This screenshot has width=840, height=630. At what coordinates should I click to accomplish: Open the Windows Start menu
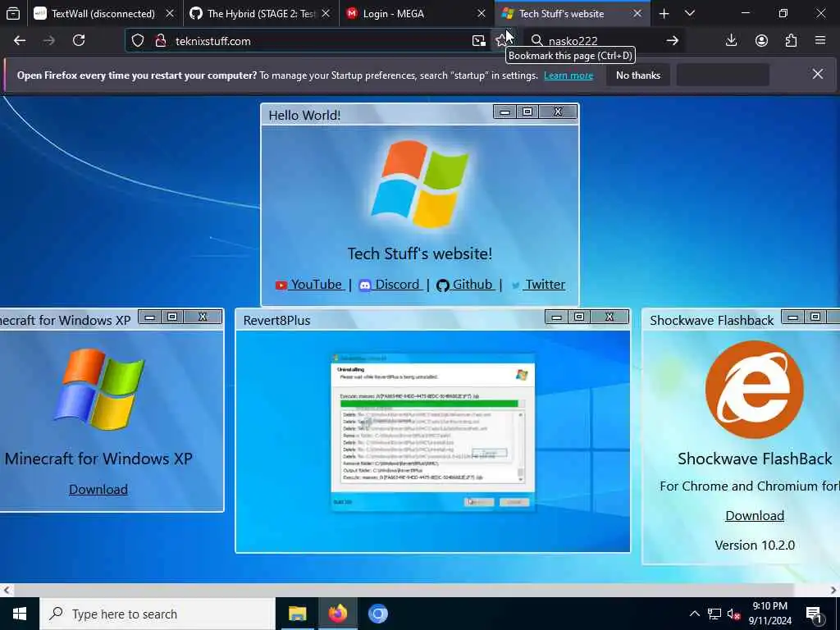point(20,614)
